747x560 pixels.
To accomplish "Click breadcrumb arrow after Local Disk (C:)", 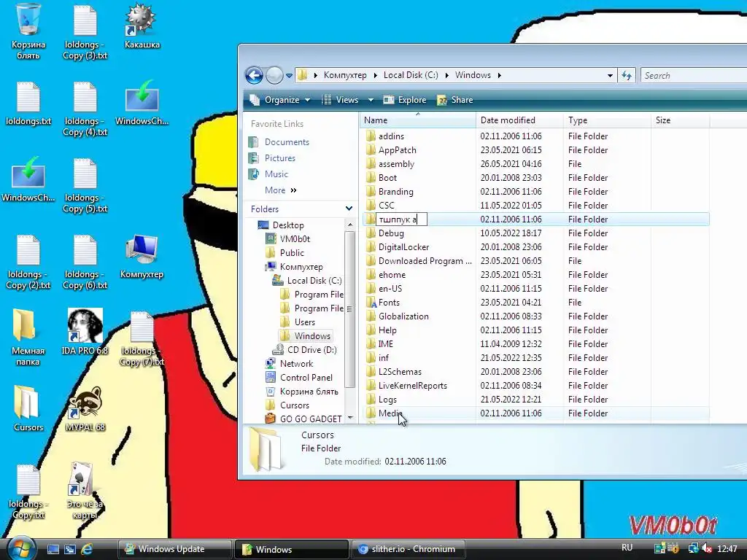I will [x=447, y=75].
